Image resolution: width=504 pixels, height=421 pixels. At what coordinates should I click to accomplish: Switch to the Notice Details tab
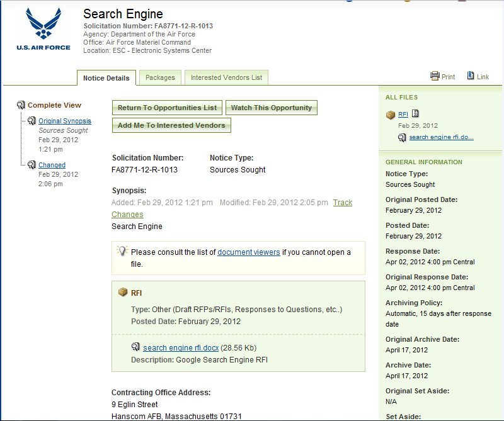[x=106, y=78]
